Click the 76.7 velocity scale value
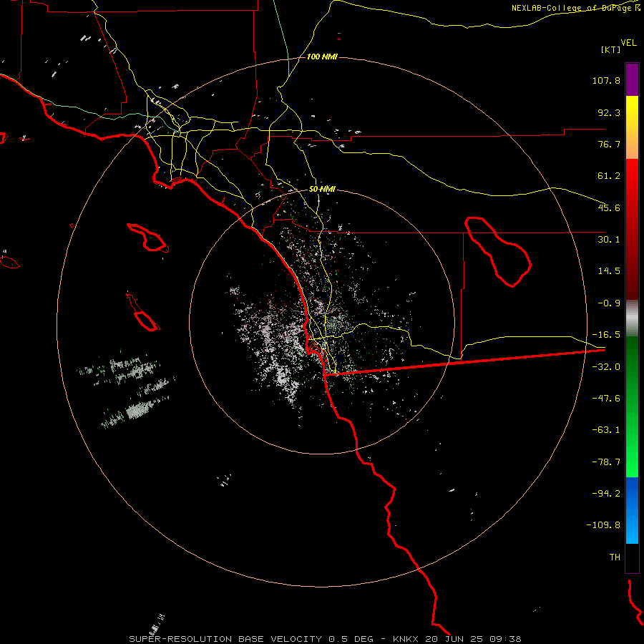The width and height of the screenshot is (644, 644). pos(609,144)
